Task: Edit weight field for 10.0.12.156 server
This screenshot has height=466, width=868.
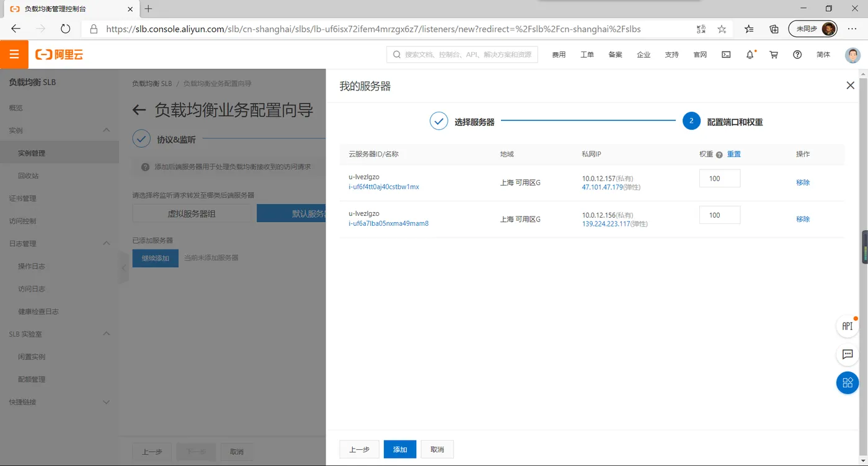Action: tap(720, 215)
